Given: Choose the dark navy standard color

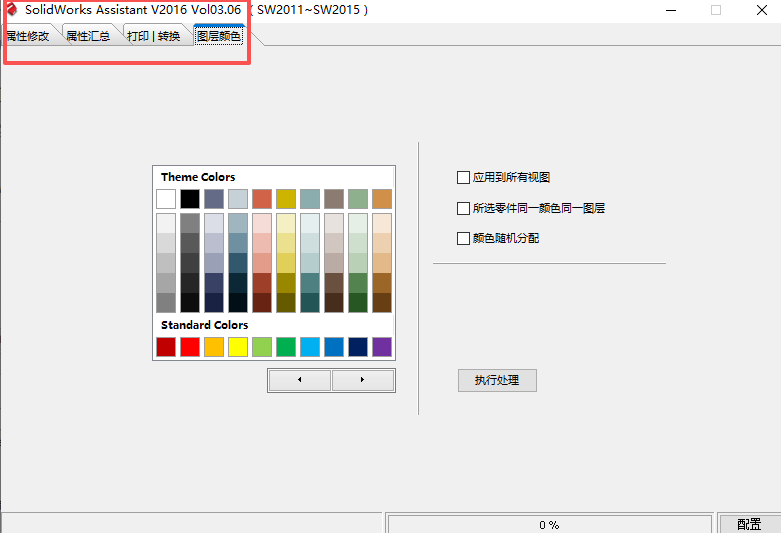Looking at the screenshot, I should click(x=358, y=347).
